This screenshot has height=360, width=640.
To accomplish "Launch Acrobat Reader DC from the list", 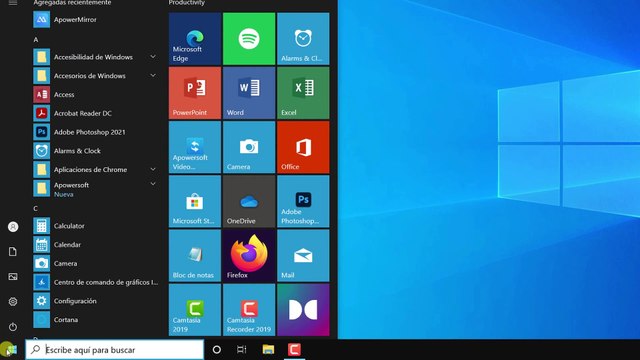I will tap(96, 113).
